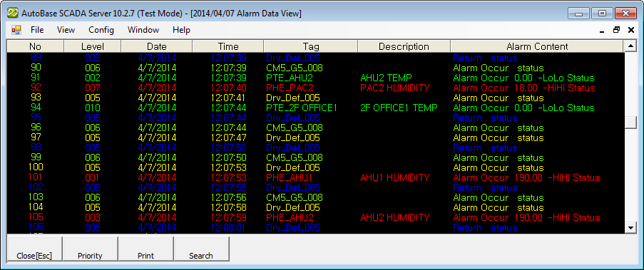This screenshot has width=644, height=270.
Task: Click PAC2 HUMIDITY description
Action: (395, 88)
